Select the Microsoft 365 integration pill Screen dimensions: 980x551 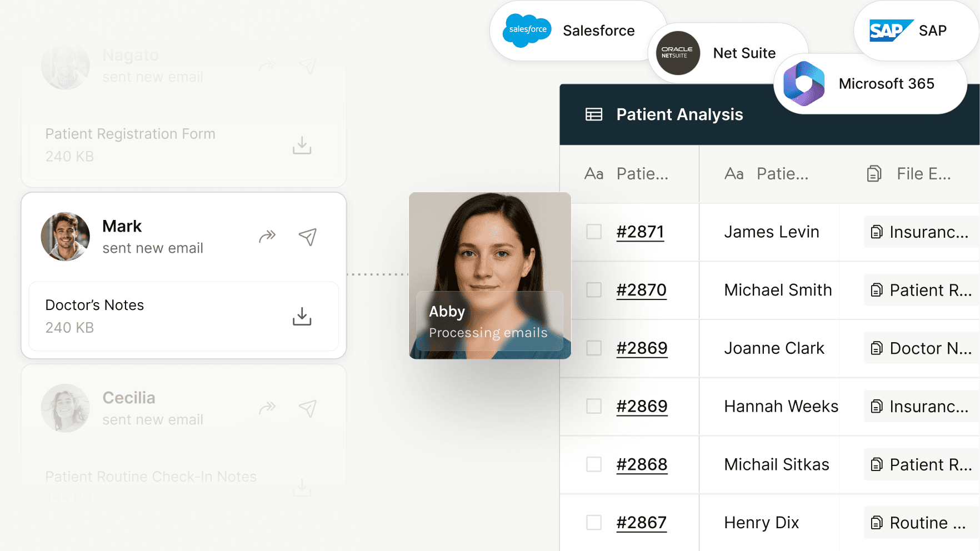[x=870, y=84]
